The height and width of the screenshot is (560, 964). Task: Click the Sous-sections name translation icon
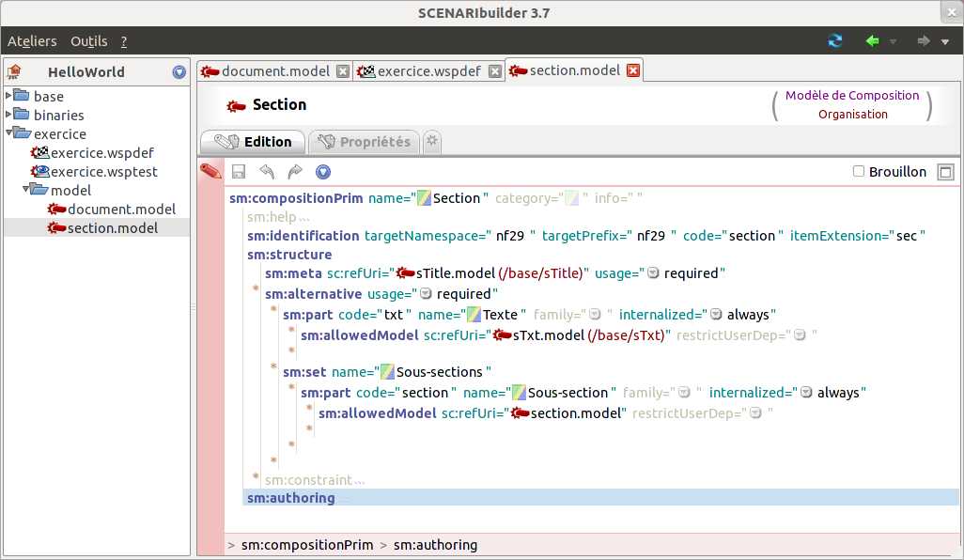(387, 372)
